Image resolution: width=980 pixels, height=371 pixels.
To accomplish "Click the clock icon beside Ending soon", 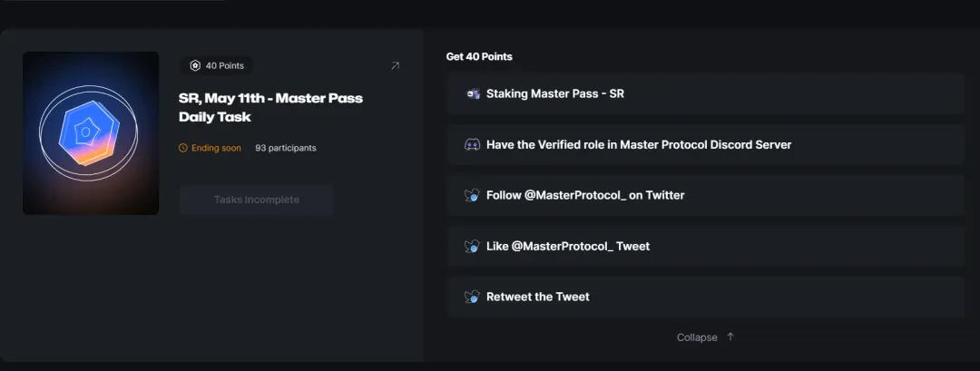I will (x=183, y=148).
